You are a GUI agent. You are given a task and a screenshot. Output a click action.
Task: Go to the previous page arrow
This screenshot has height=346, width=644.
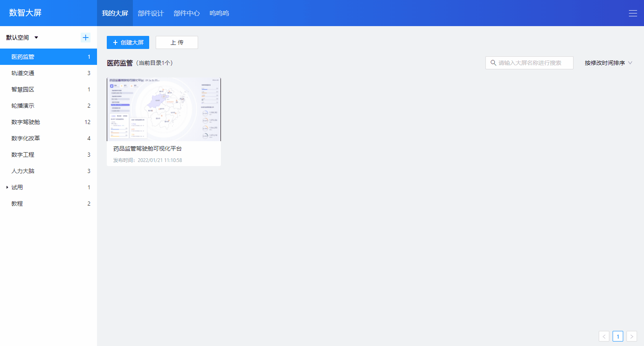tap(604, 336)
